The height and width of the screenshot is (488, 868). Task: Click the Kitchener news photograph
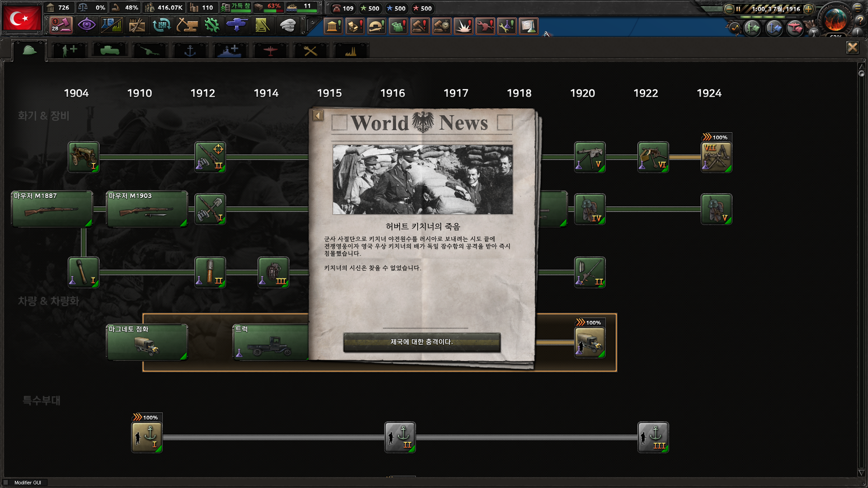pos(423,179)
